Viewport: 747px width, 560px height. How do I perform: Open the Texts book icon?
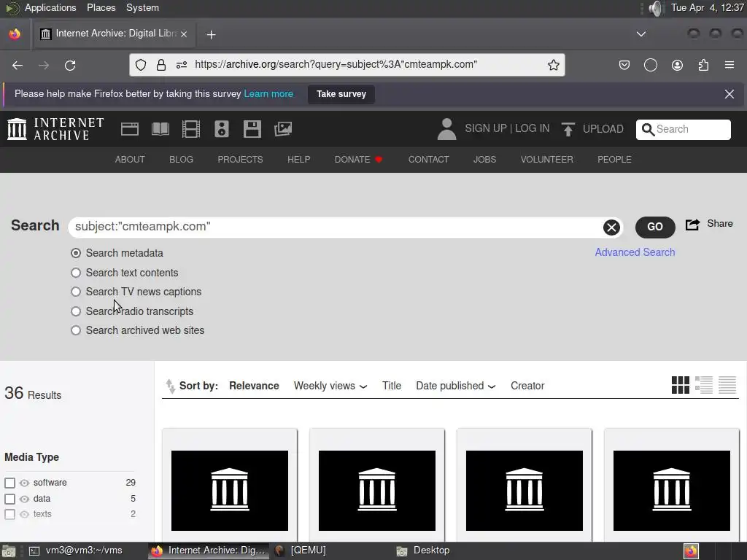160,129
